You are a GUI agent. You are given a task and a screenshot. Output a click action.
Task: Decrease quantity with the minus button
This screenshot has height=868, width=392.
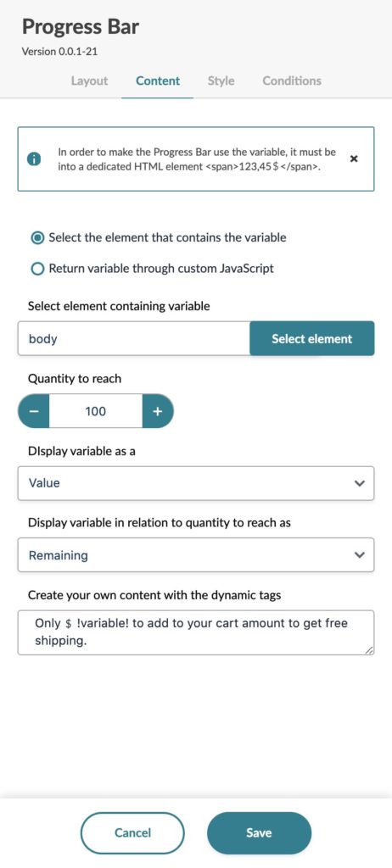coord(34,411)
